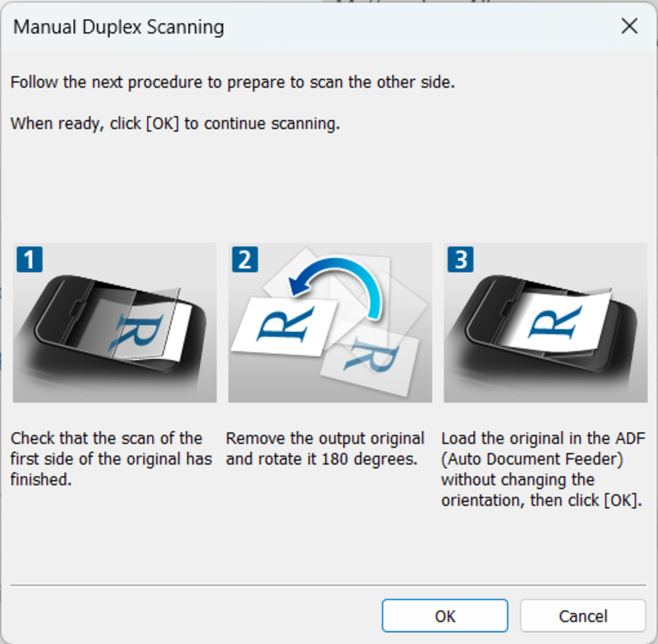Click the OK button to continue scanning
This screenshot has width=658, height=644.
point(445,616)
